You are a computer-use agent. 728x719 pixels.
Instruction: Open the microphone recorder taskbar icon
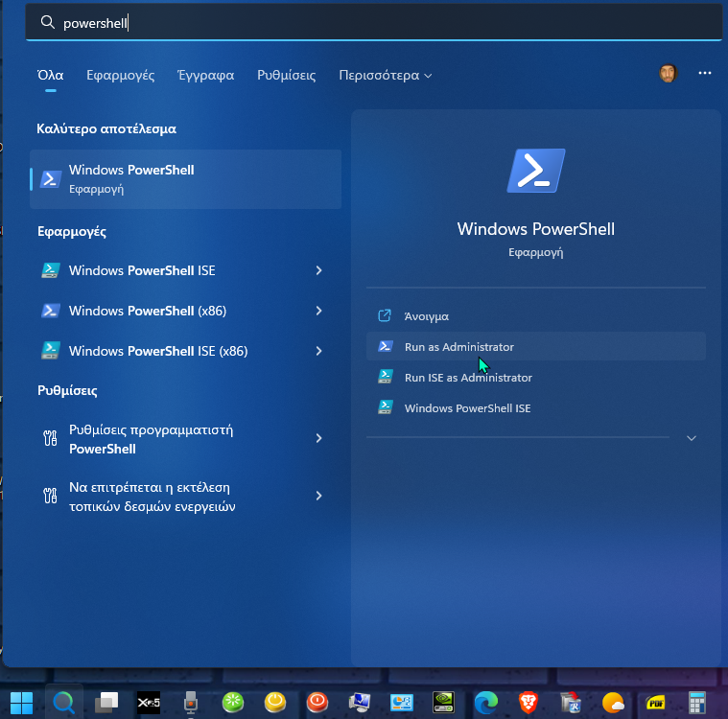[x=190, y=703]
